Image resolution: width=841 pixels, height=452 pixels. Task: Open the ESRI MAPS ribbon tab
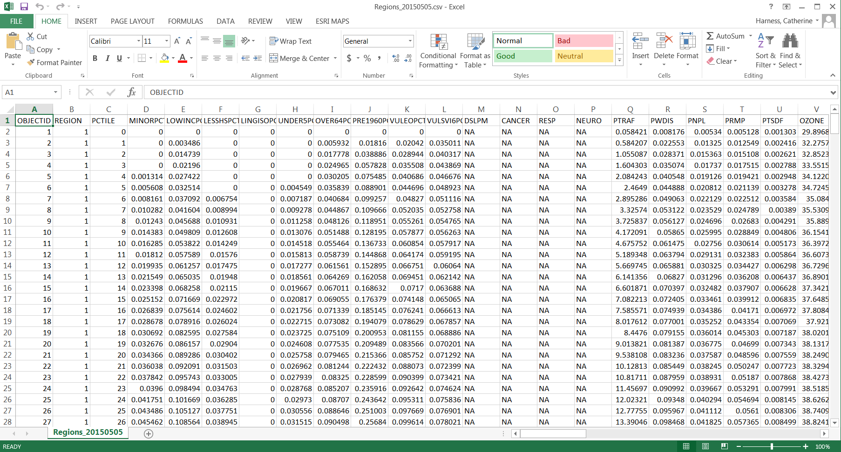point(332,21)
